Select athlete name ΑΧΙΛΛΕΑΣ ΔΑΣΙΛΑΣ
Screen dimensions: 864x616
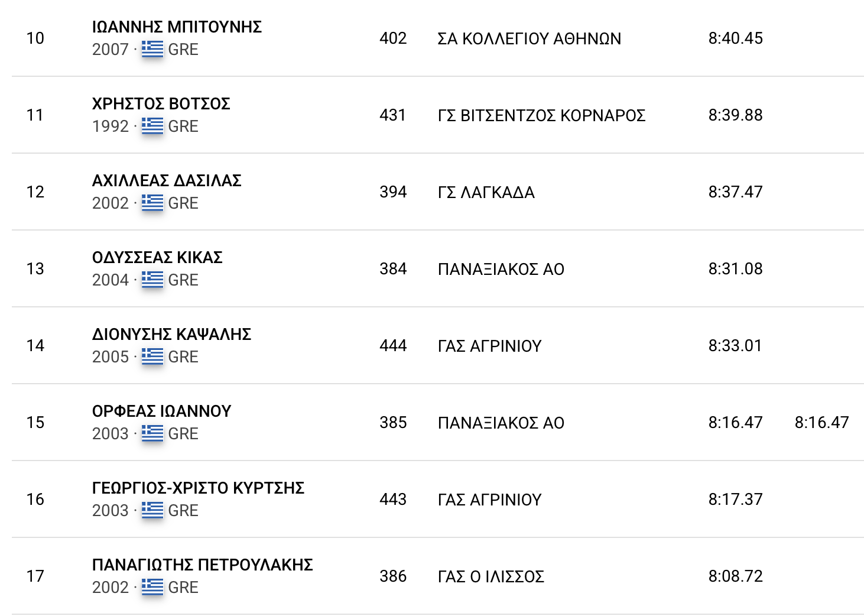click(167, 181)
